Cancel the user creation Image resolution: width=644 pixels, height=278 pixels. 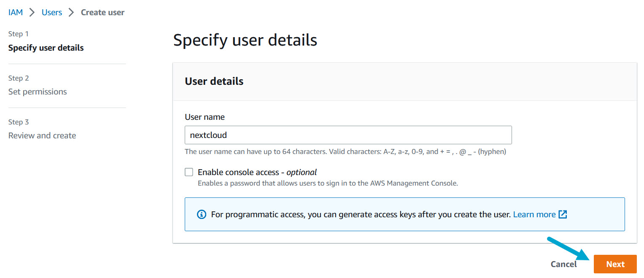[563, 264]
